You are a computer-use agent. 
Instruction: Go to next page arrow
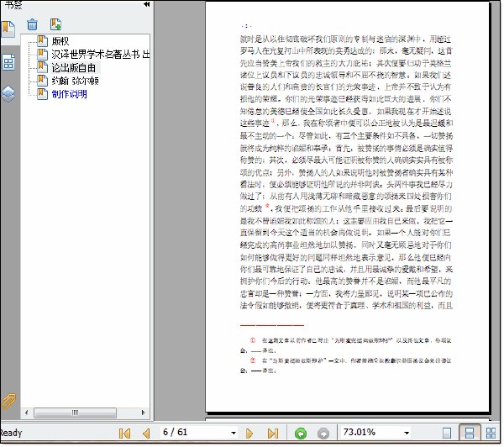click(249, 434)
